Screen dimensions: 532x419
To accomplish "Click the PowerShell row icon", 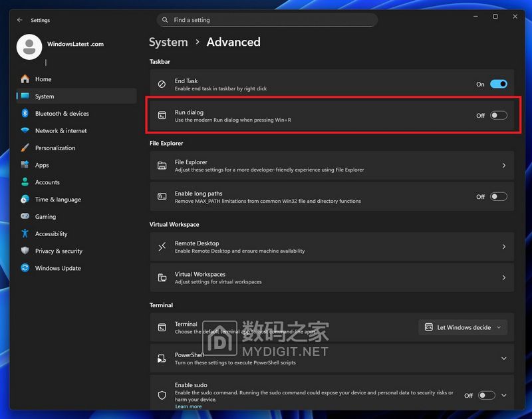I will click(162, 358).
